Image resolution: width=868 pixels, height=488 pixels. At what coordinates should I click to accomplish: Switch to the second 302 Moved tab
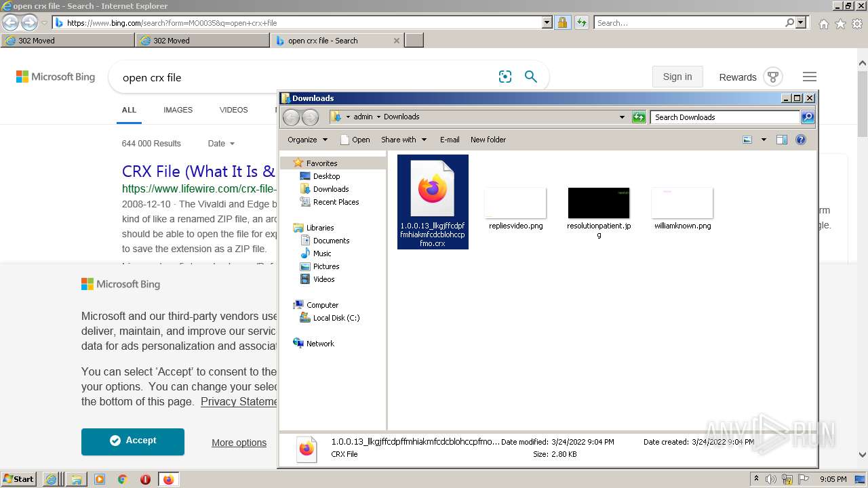point(203,41)
